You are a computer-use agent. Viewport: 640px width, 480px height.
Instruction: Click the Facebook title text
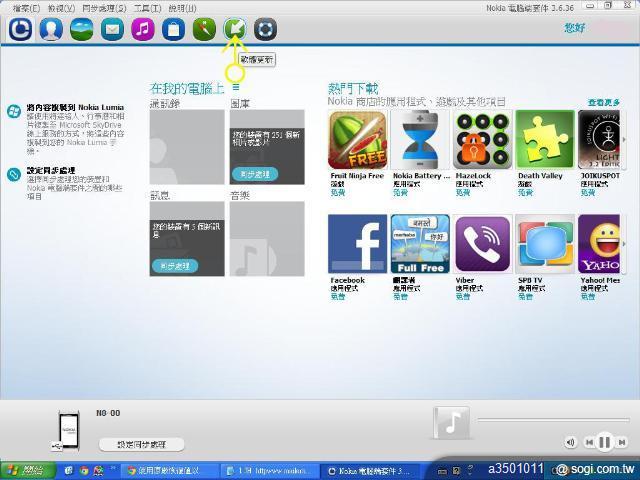coord(347,280)
